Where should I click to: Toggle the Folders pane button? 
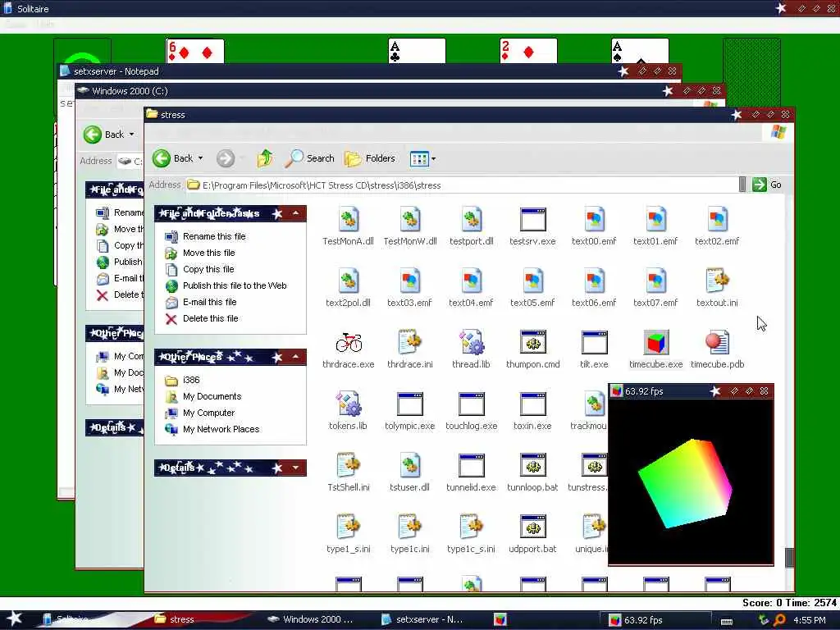point(370,158)
